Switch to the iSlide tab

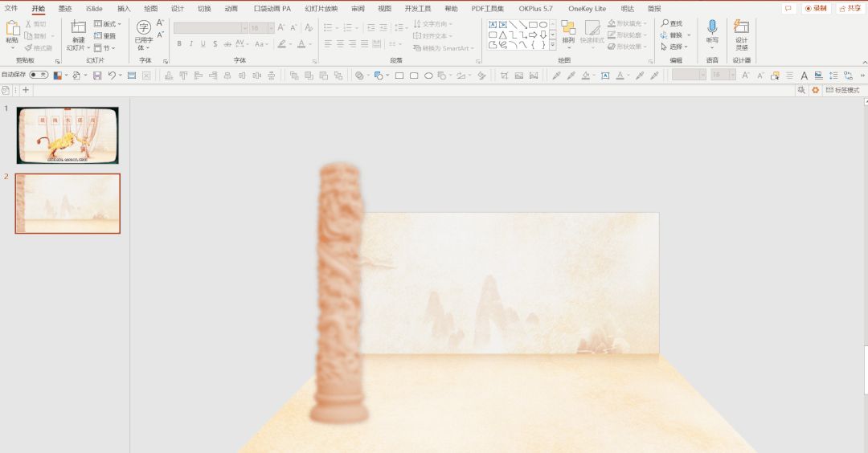pyautogui.click(x=94, y=8)
